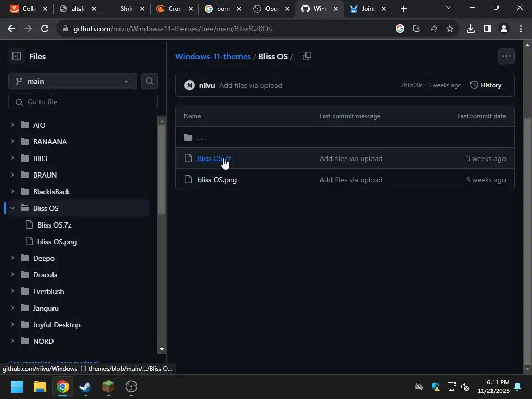The width and height of the screenshot is (532, 399).
Task: Expand the Janguru folder
Action: click(12, 308)
